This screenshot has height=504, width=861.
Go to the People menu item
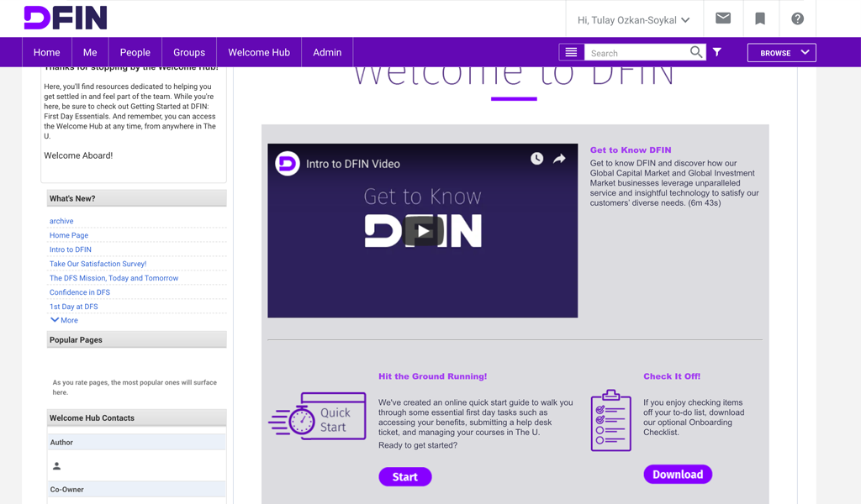[x=135, y=52]
